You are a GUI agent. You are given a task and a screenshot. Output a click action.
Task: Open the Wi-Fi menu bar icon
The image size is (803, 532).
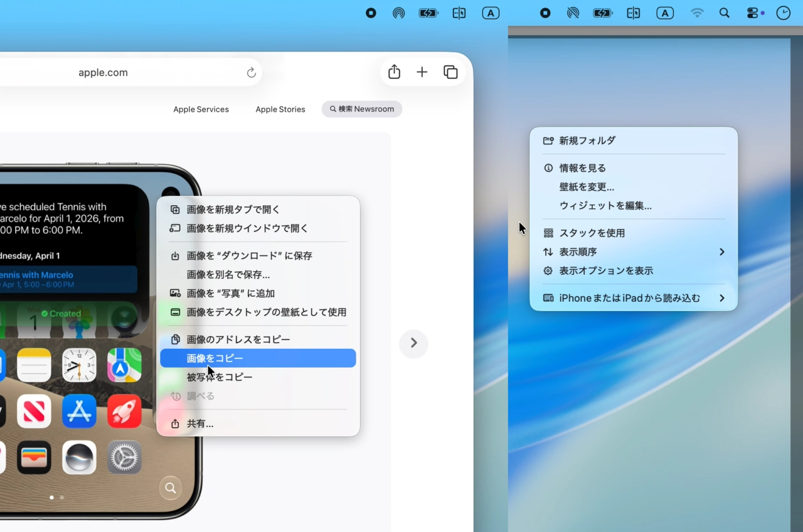697,13
